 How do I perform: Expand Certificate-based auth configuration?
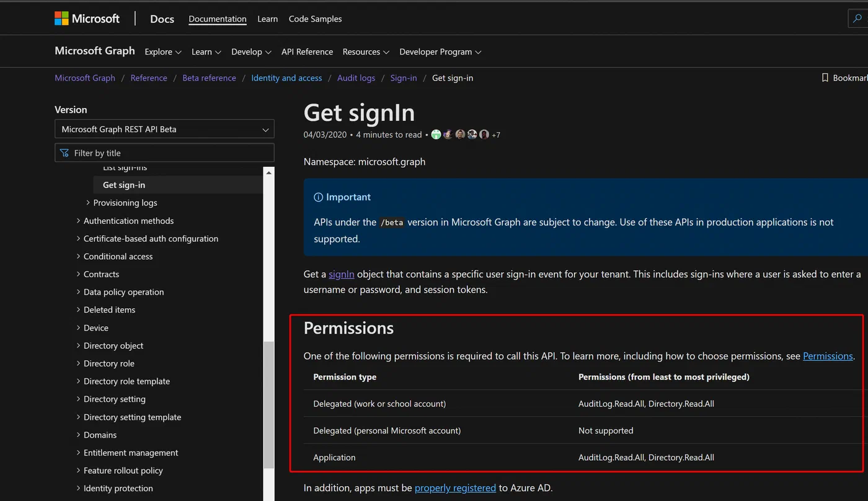tap(78, 239)
